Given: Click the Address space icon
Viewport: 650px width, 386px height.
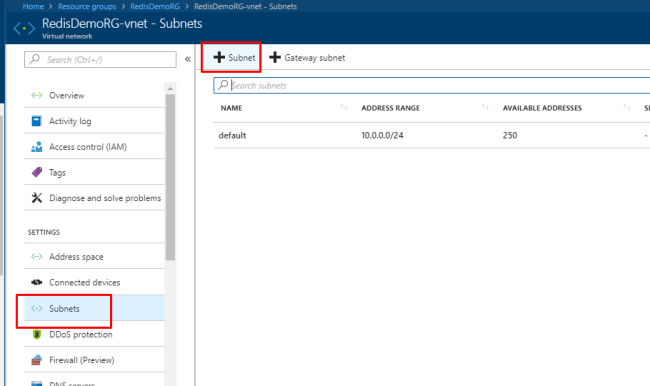Looking at the screenshot, I should pyautogui.click(x=36, y=257).
